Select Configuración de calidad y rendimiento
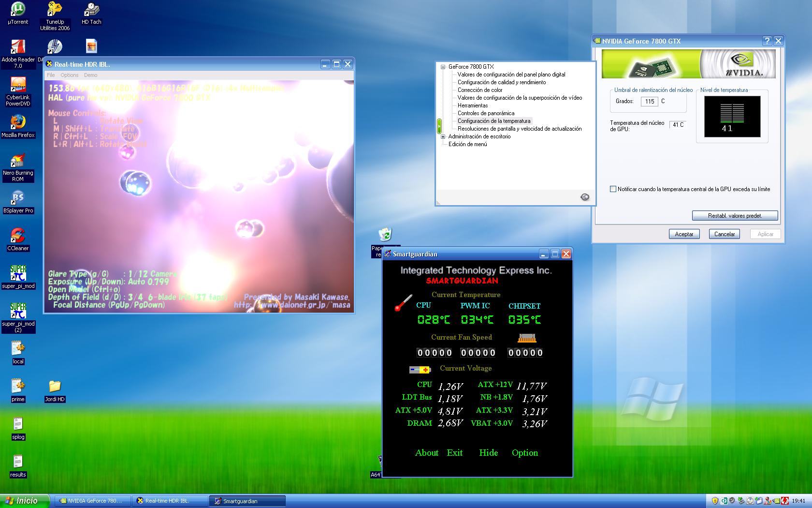Screen dimensions: 812x508 point(502,82)
